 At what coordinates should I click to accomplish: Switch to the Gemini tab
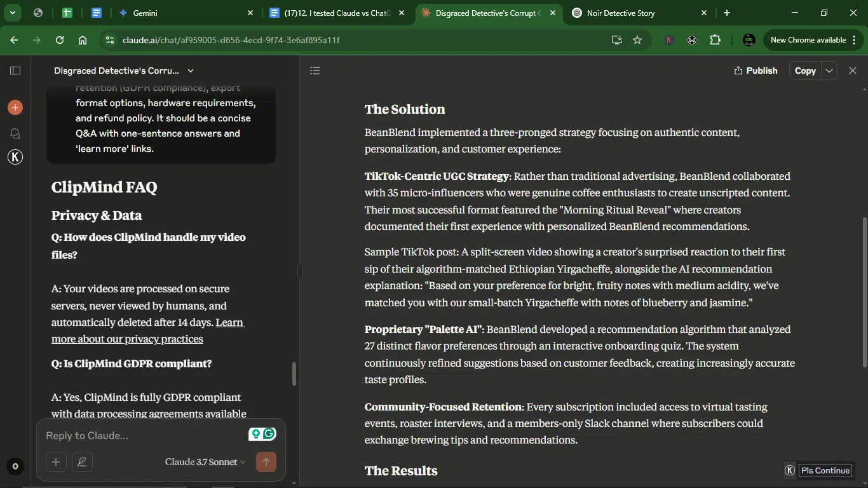(184, 13)
